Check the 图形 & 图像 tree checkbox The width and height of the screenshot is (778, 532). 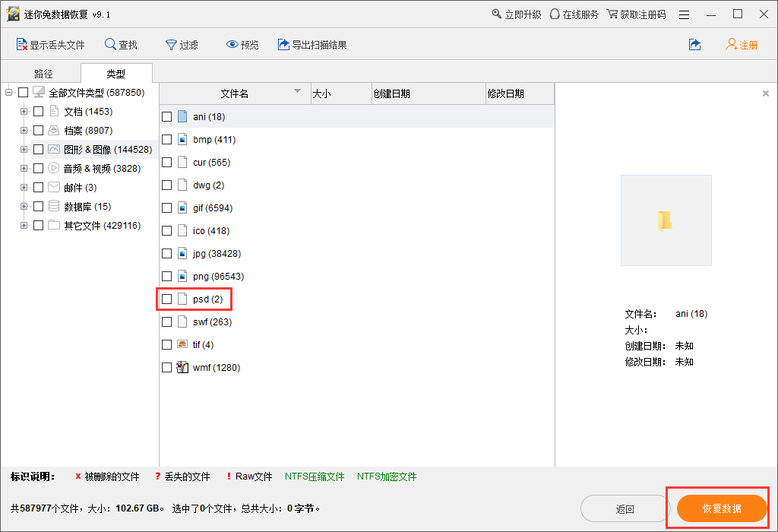tap(38, 150)
